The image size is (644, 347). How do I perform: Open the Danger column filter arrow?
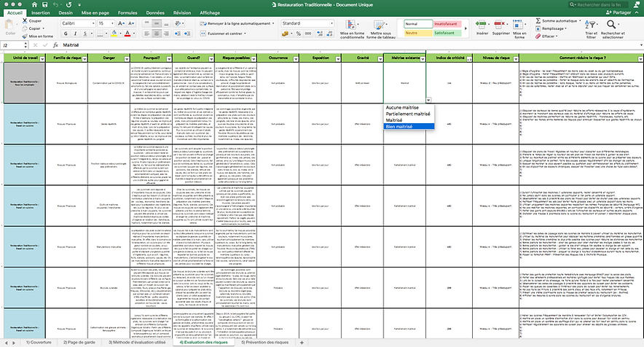point(127,59)
